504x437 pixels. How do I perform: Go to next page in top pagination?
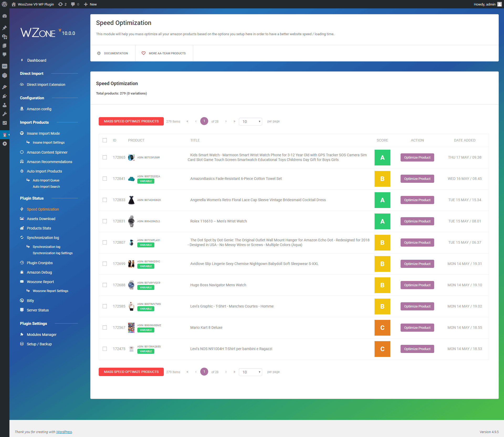click(226, 121)
